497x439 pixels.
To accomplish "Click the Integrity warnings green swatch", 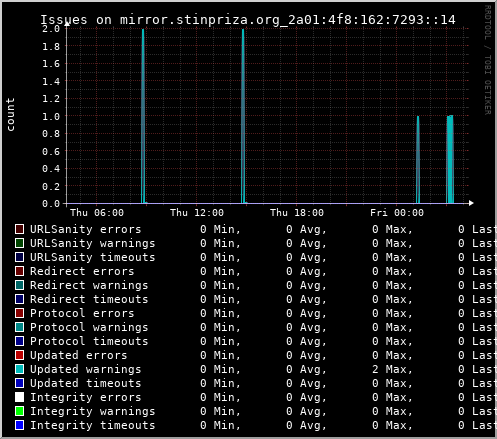I will [x=19, y=411].
